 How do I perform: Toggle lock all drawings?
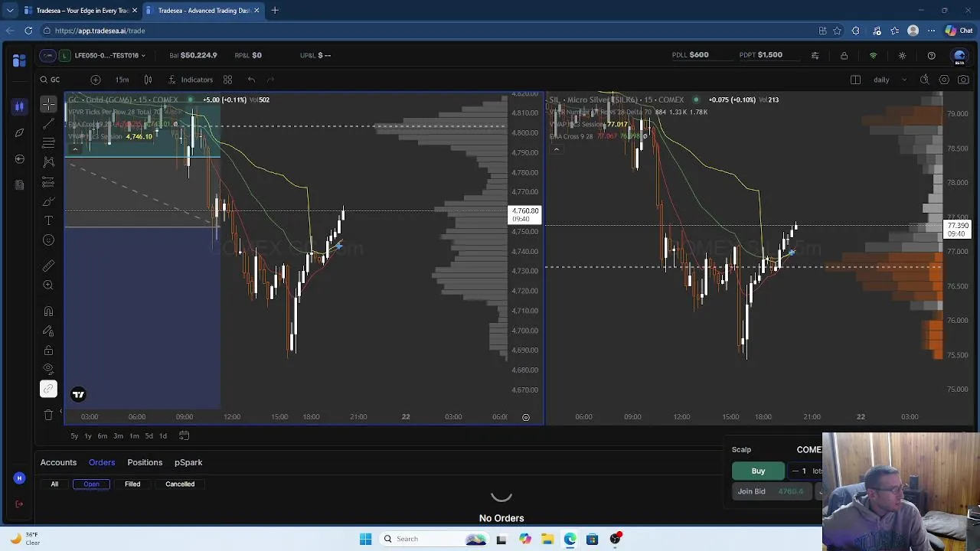point(48,350)
